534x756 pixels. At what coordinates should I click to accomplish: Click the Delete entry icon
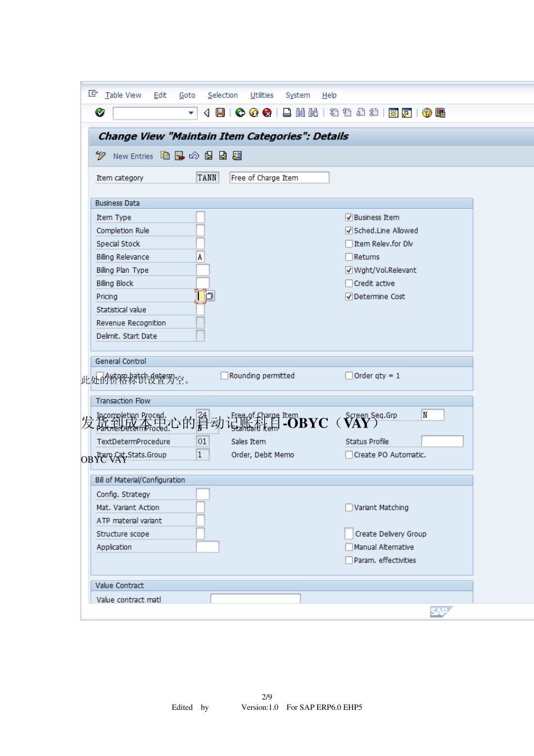pyautogui.click(x=180, y=156)
